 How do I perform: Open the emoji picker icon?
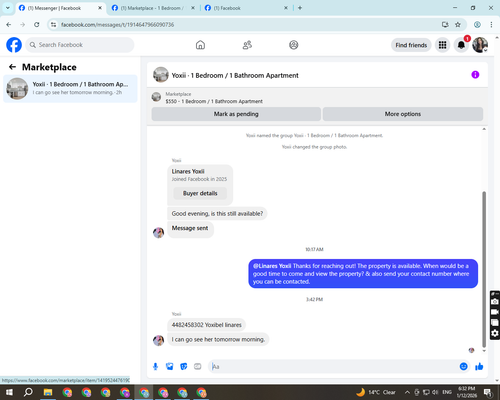463,367
